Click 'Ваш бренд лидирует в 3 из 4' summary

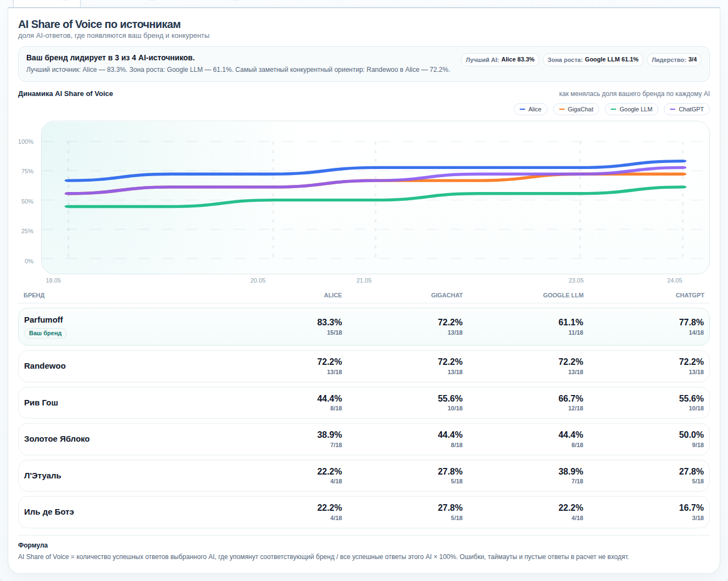pos(110,58)
